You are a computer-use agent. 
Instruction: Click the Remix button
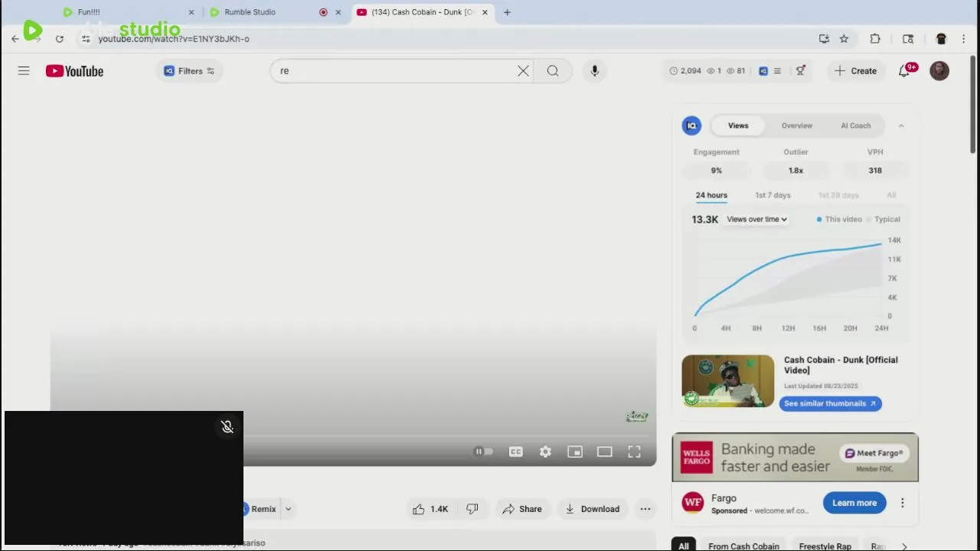[261, 509]
